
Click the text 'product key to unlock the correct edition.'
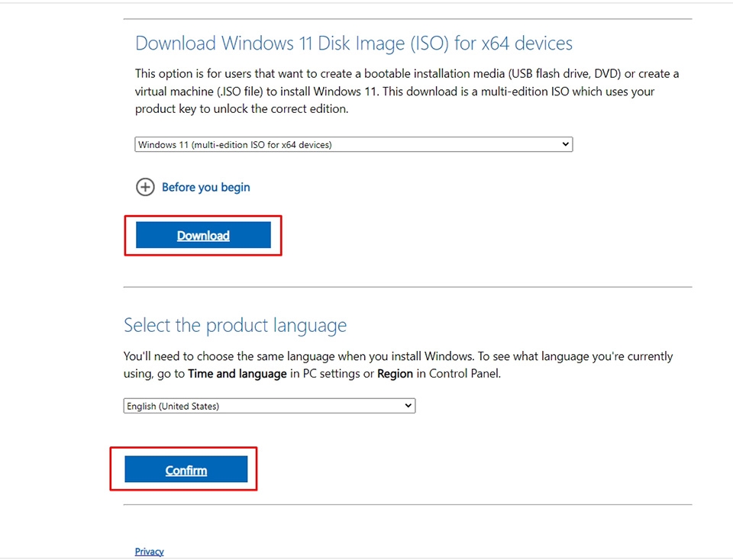coord(242,109)
